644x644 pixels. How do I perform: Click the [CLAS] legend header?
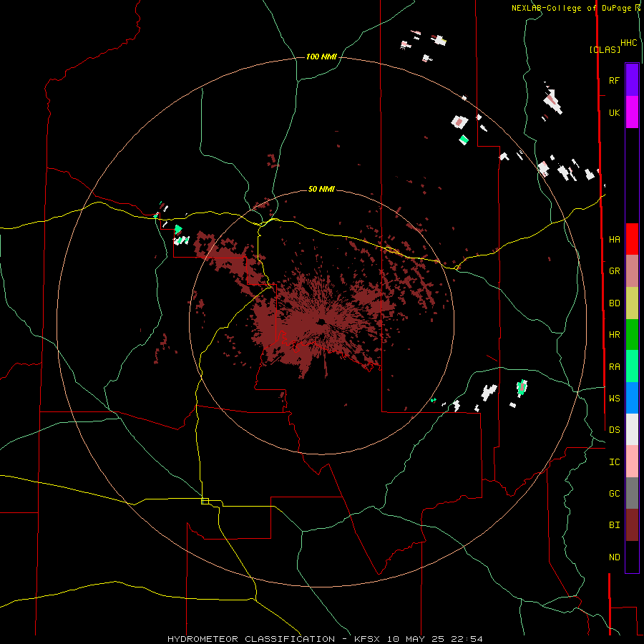(605, 49)
